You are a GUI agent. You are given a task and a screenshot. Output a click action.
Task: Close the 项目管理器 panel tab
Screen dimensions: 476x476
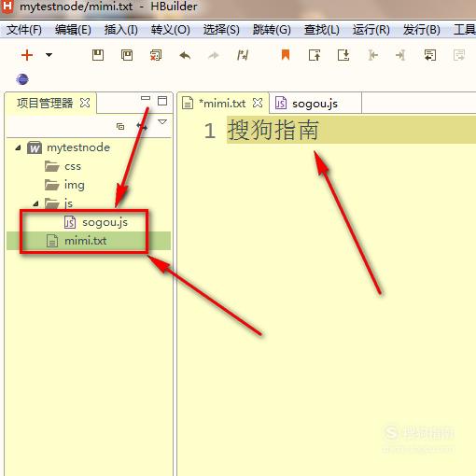click(85, 103)
